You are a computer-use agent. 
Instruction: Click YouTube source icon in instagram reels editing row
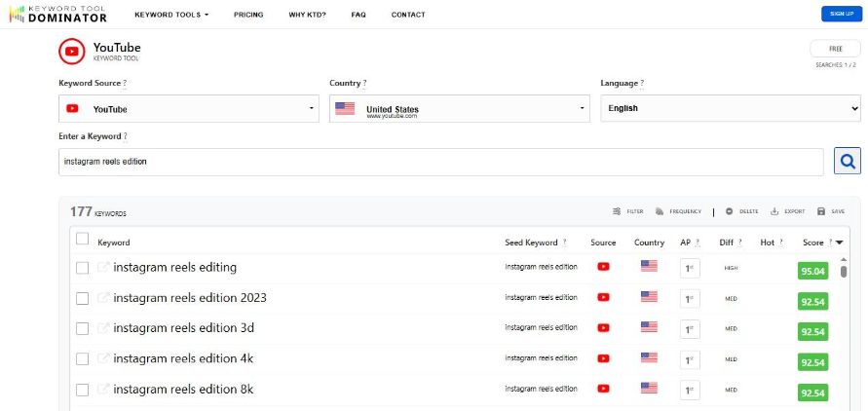[x=603, y=267]
